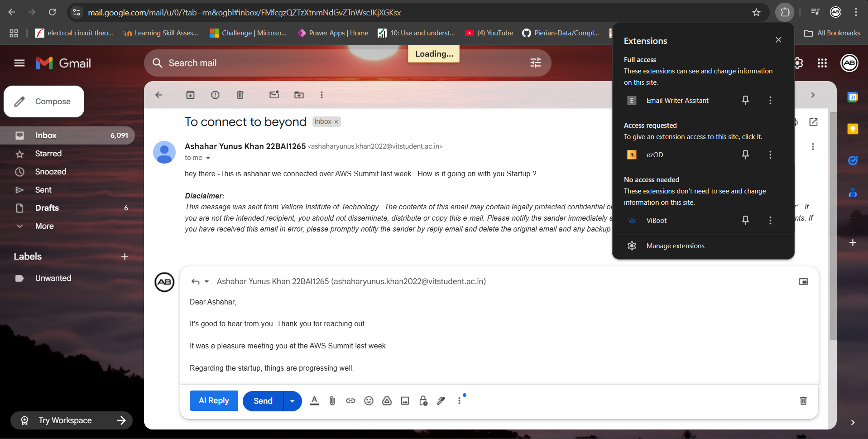Discard the draft reply
The width and height of the screenshot is (868, 439).
point(803,401)
